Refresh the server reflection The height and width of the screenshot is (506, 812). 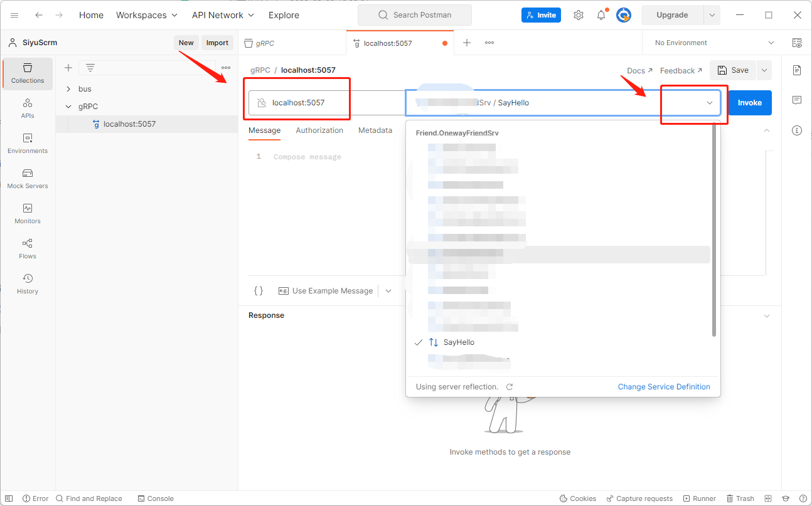(x=510, y=387)
